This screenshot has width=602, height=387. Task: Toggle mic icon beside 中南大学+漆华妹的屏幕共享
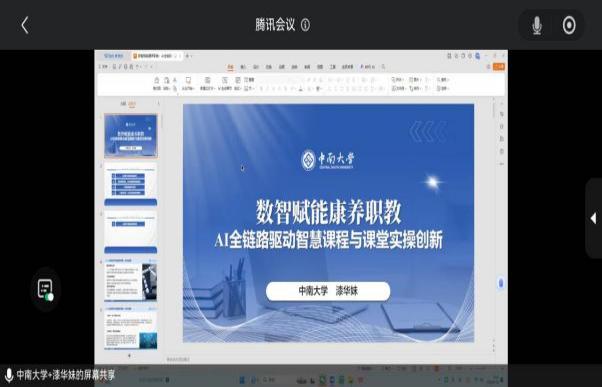(x=9, y=375)
